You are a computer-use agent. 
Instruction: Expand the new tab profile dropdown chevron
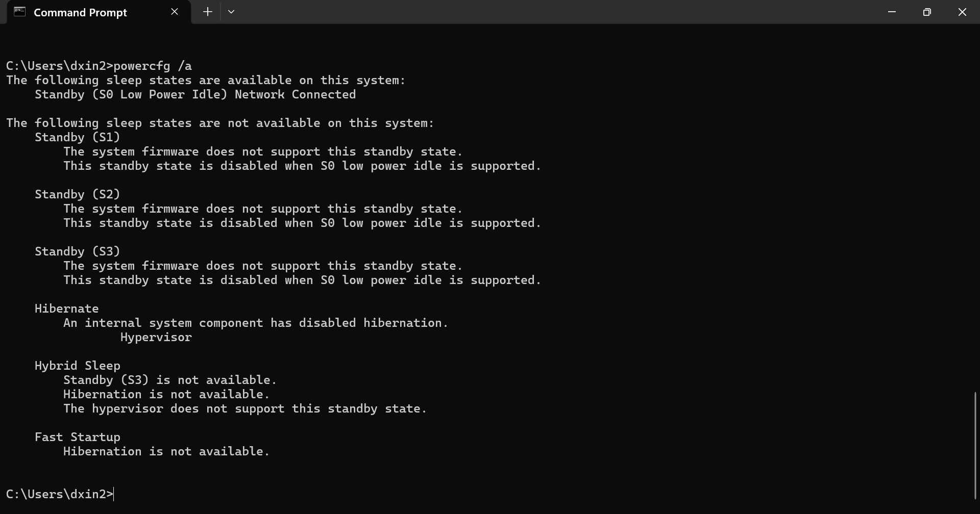tap(231, 12)
